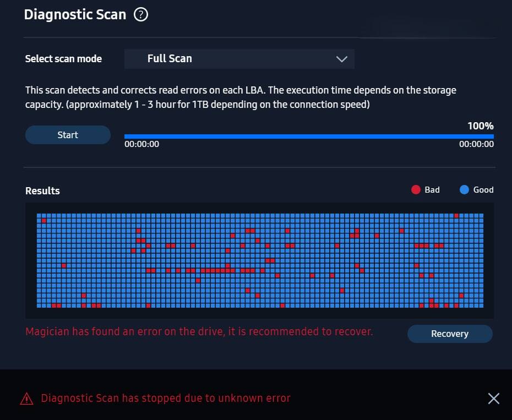Click the warning triangle icon in error banner
Viewport: 512px width, 420px height.
coord(27,399)
